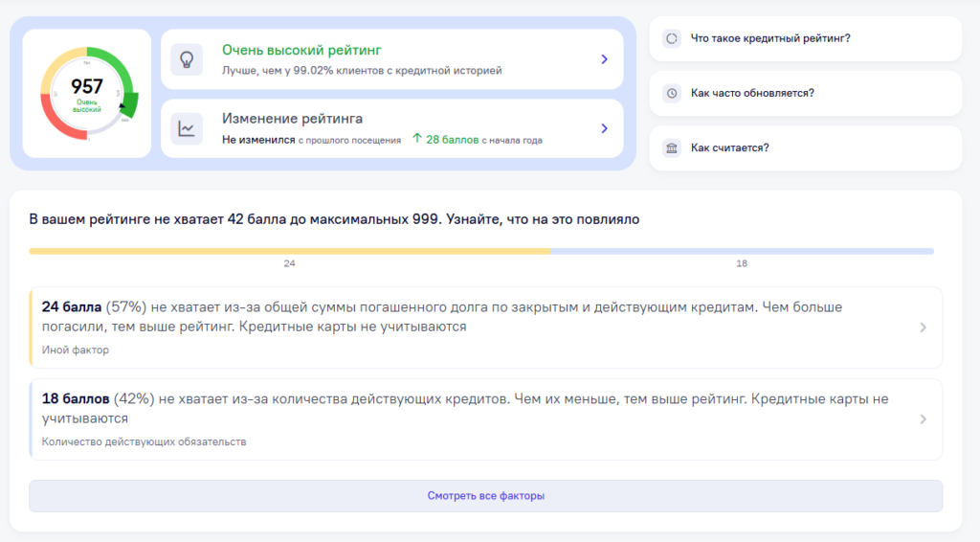This screenshot has height=542, width=980.
Task: Click the green up arrow before 28 баллов
Action: [417, 139]
